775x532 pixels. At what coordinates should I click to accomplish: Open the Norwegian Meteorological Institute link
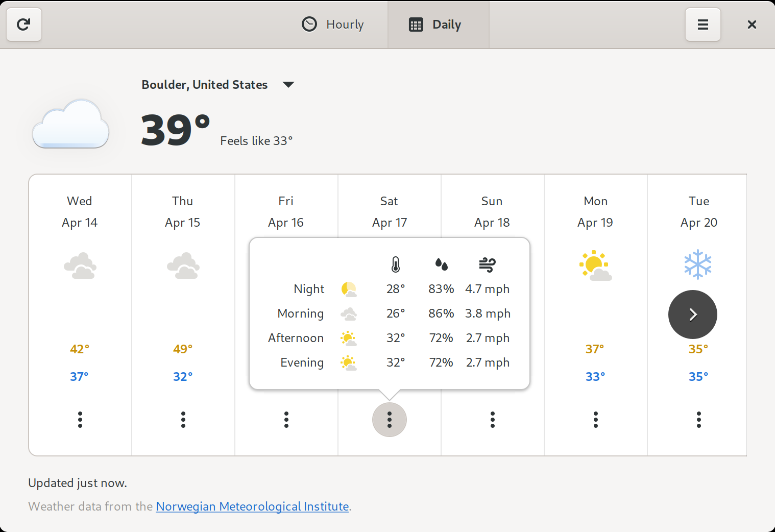252,506
